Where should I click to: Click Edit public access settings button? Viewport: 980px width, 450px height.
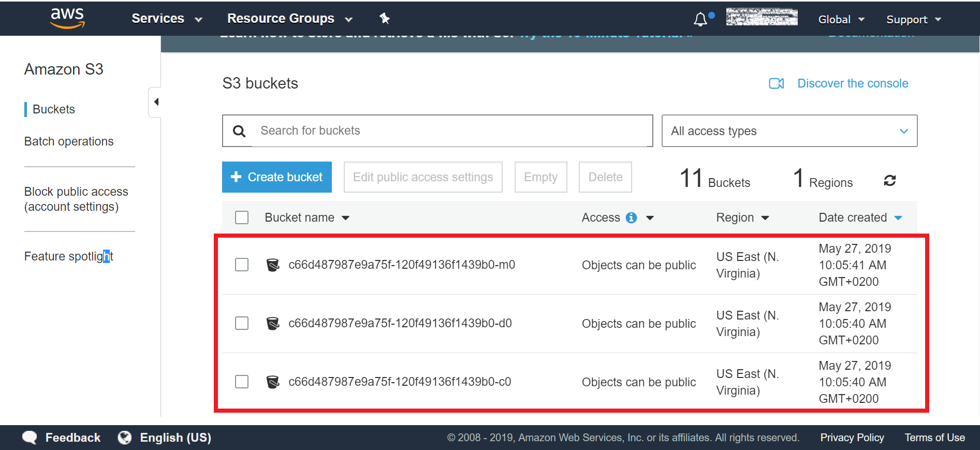(x=423, y=177)
